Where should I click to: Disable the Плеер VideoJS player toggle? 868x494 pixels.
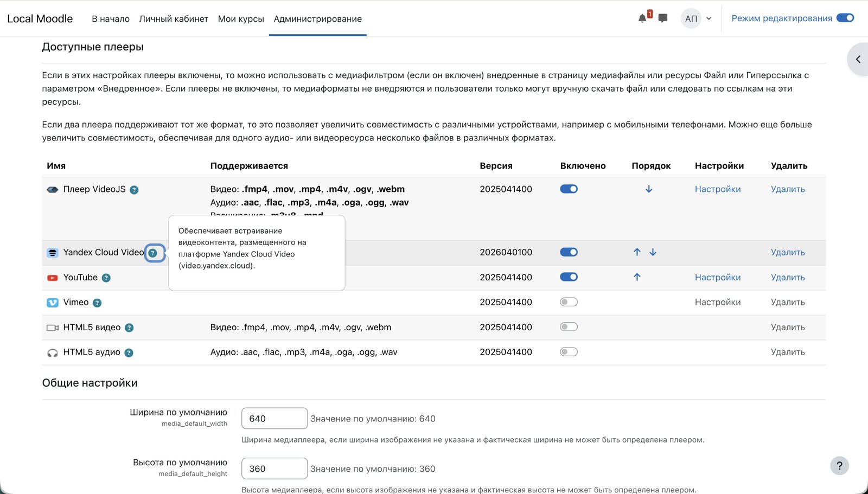(x=569, y=189)
